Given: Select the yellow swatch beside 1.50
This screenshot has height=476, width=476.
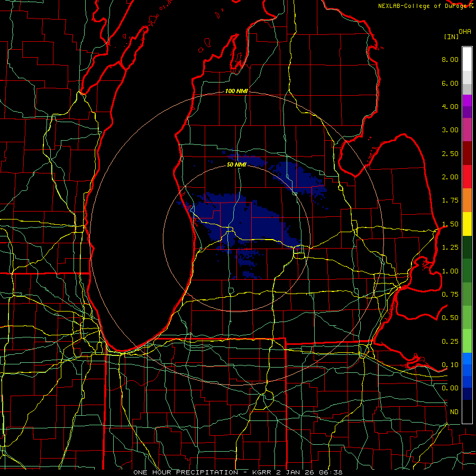Looking at the screenshot, I should [x=467, y=224].
